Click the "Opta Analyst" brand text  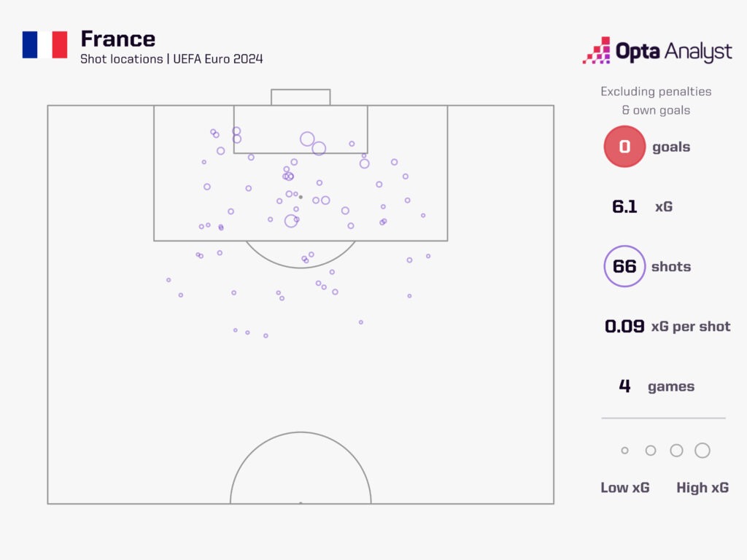click(x=673, y=52)
